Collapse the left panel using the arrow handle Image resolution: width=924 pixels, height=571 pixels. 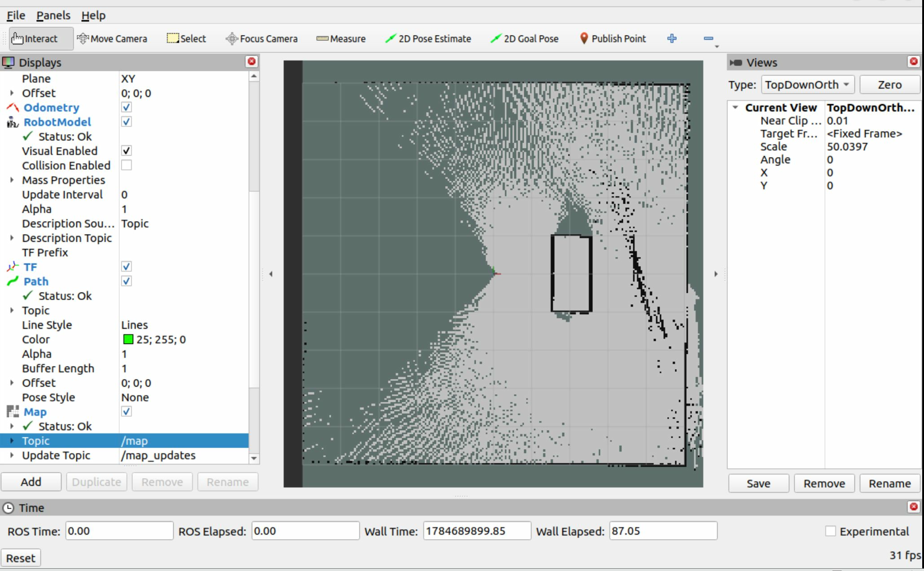(x=271, y=274)
